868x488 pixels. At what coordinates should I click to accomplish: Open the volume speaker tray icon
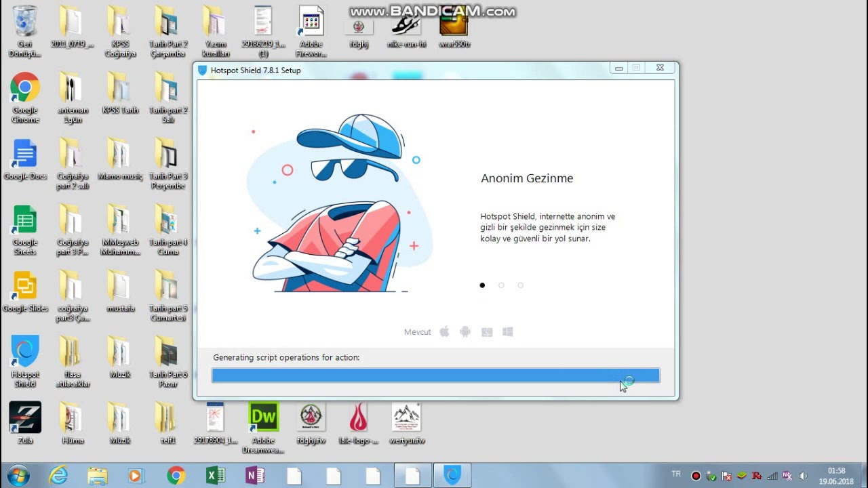[803, 476]
